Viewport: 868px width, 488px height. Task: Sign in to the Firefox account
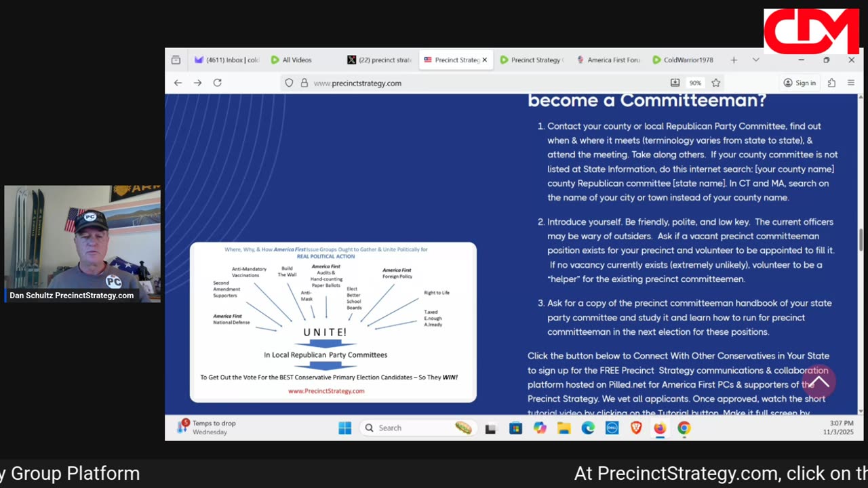799,83
